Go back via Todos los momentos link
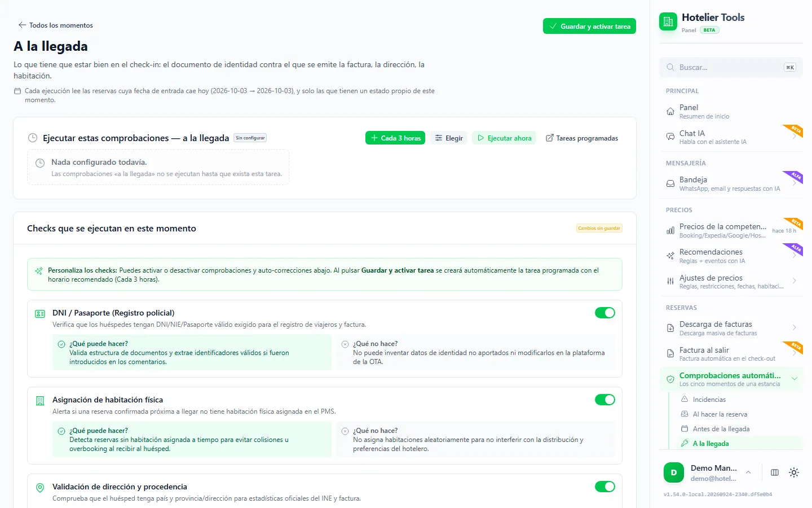The width and height of the screenshot is (812, 508). [x=55, y=25]
